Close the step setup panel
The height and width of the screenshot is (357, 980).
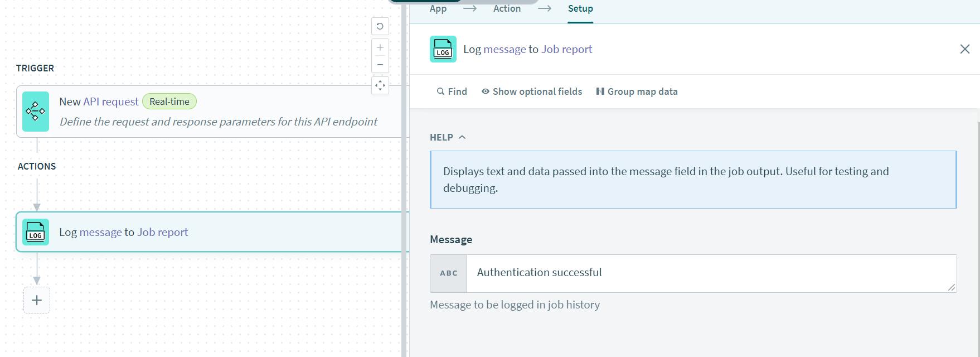coord(964,49)
